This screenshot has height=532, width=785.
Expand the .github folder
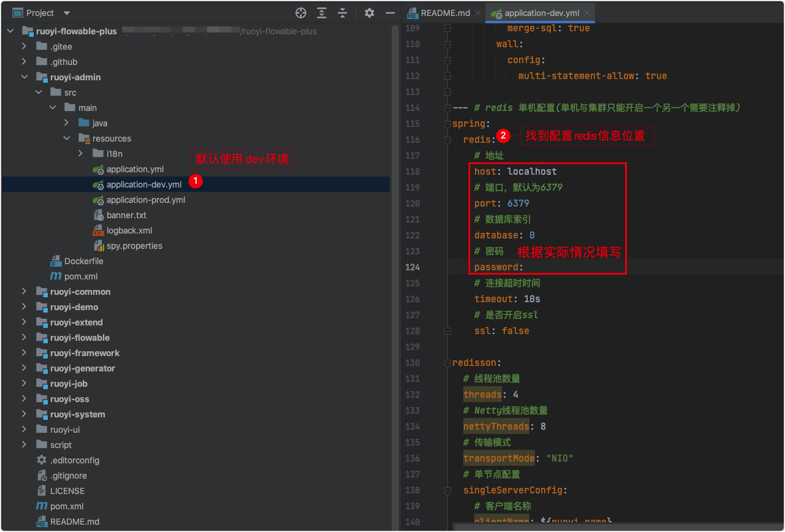(24, 62)
